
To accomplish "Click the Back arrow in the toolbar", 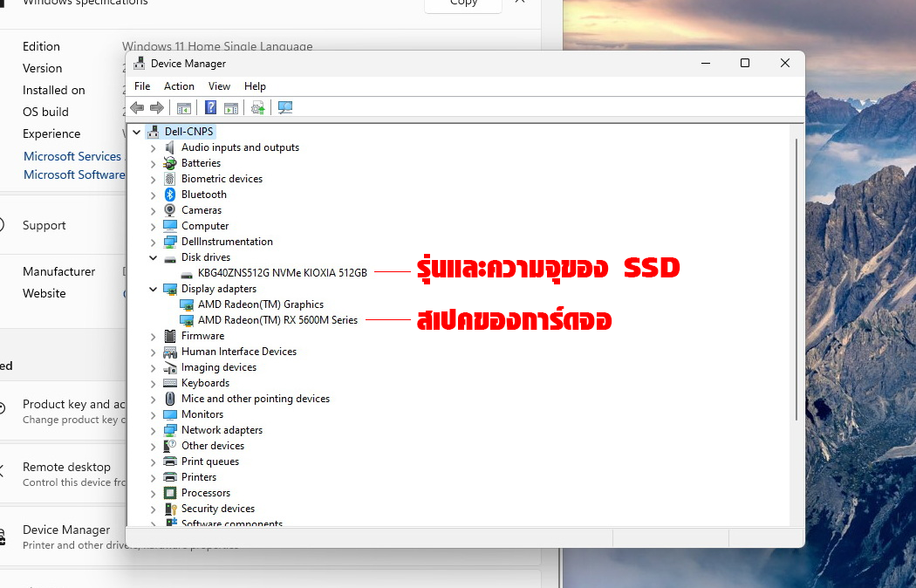I will pos(137,108).
